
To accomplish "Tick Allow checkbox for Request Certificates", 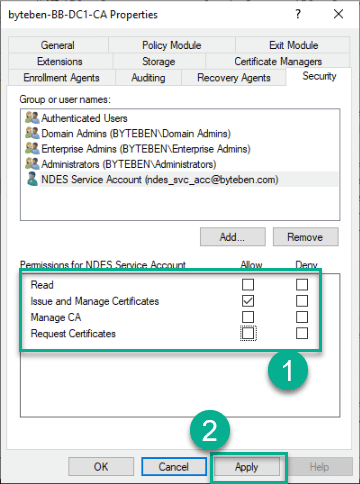I will [x=248, y=333].
